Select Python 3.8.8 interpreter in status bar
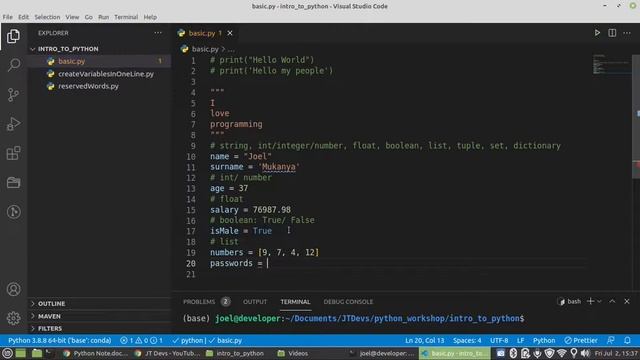This screenshot has height=360, width=640. pyautogui.click(x=60, y=340)
